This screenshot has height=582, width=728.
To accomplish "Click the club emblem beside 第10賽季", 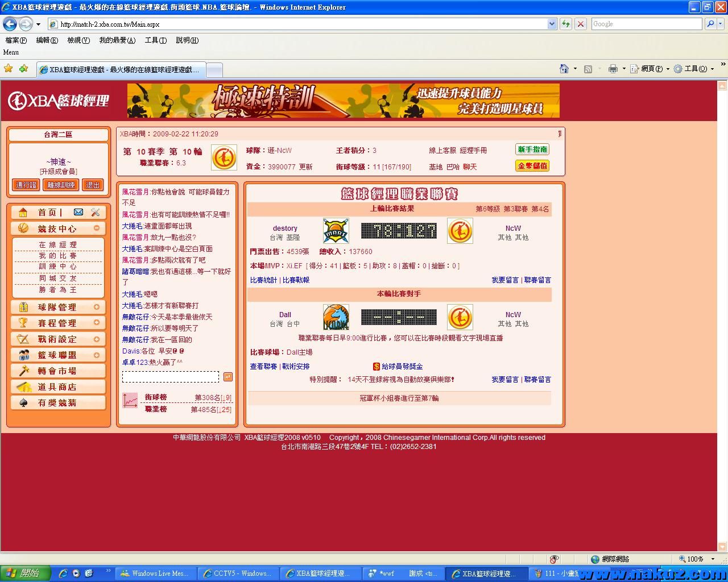I will click(224, 157).
